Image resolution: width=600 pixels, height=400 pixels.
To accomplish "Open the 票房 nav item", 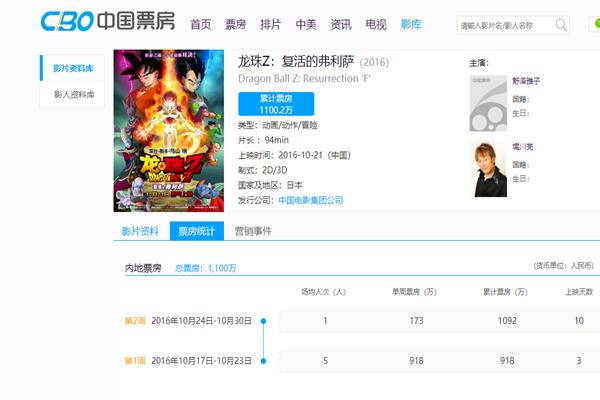I will tap(236, 24).
